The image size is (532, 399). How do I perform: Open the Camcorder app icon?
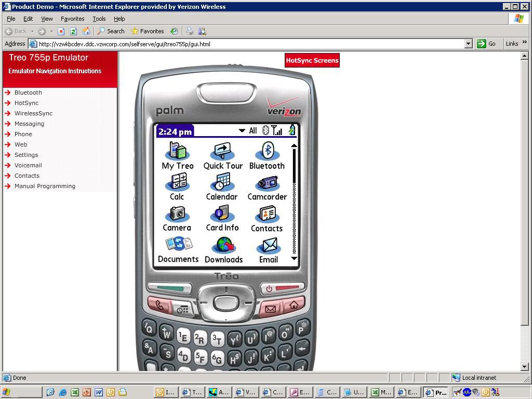point(268,187)
